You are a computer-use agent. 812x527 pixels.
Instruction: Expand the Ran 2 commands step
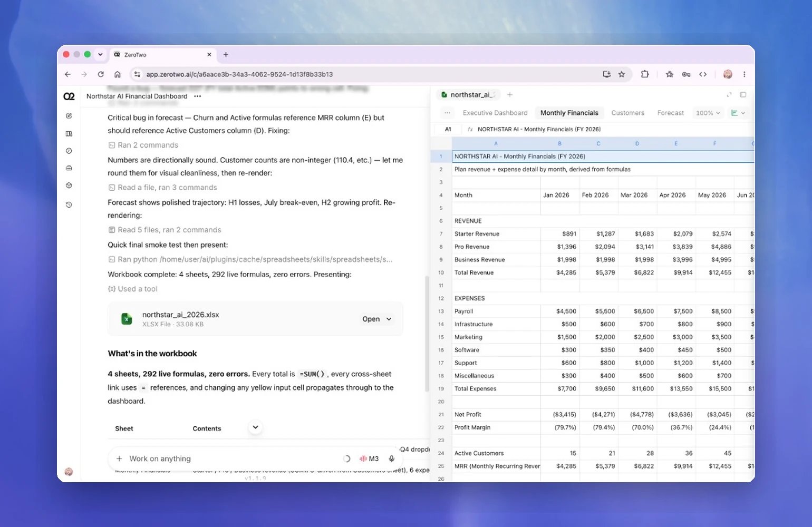point(143,145)
